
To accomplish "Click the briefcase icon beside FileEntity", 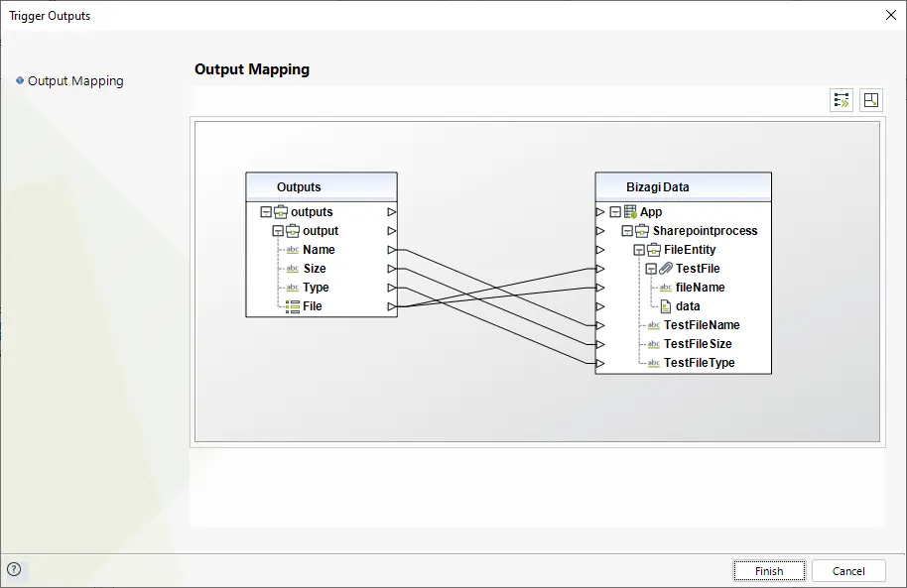I will click(x=654, y=250).
